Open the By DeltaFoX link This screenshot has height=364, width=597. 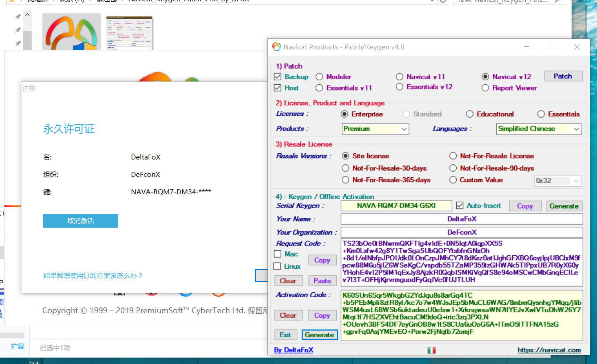[x=294, y=350]
